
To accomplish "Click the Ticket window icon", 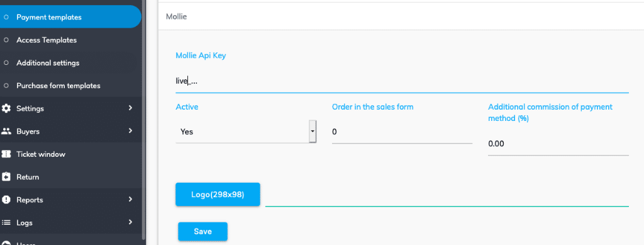I will click(x=6, y=154).
